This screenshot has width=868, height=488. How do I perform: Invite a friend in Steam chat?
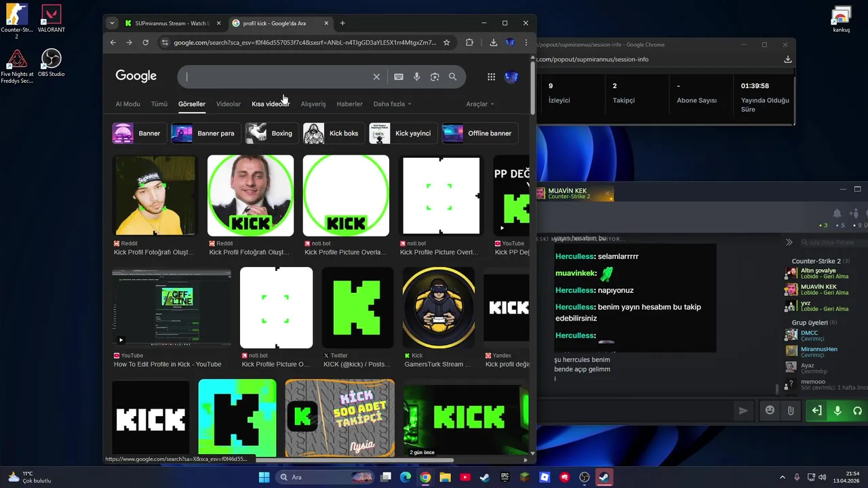[x=854, y=213]
